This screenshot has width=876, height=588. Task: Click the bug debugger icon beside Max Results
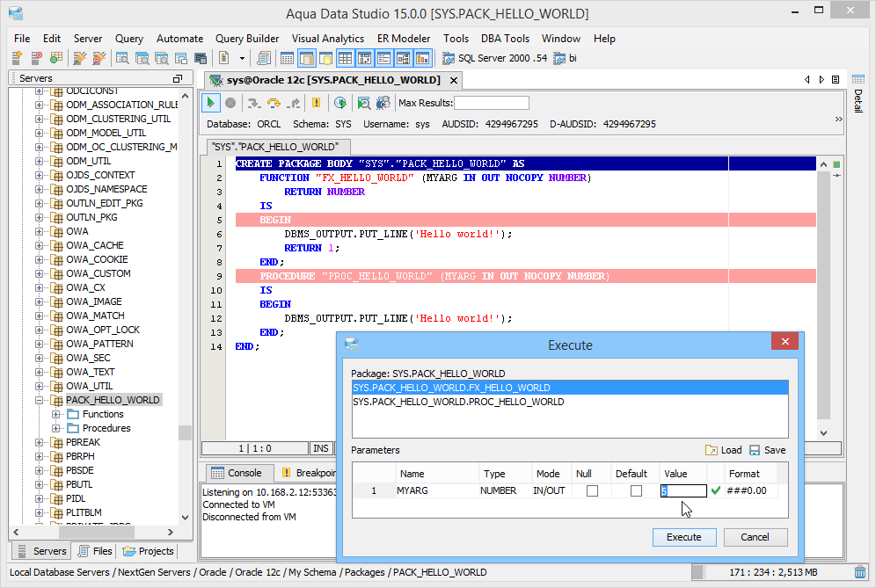click(x=383, y=103)
